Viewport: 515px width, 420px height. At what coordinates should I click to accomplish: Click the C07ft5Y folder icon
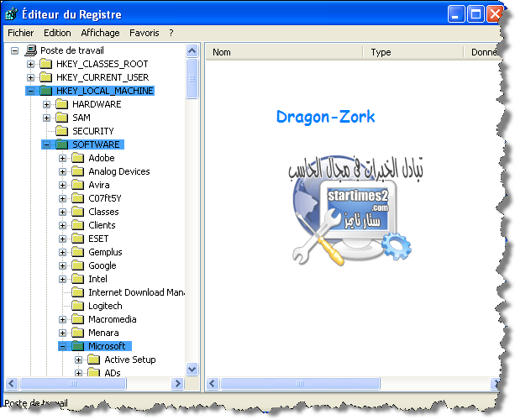[78, 198]
